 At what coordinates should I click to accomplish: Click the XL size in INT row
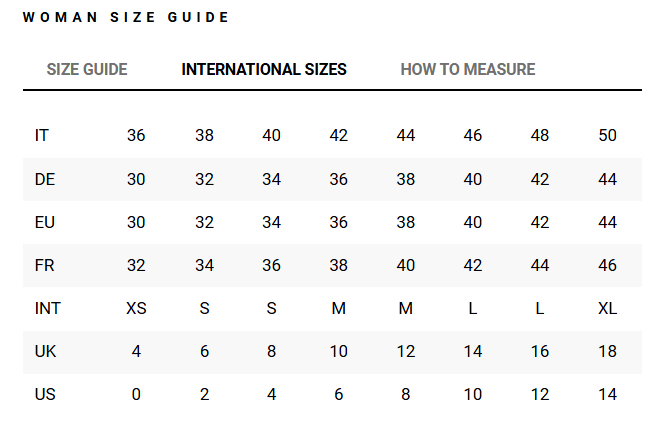pos(608,308)
